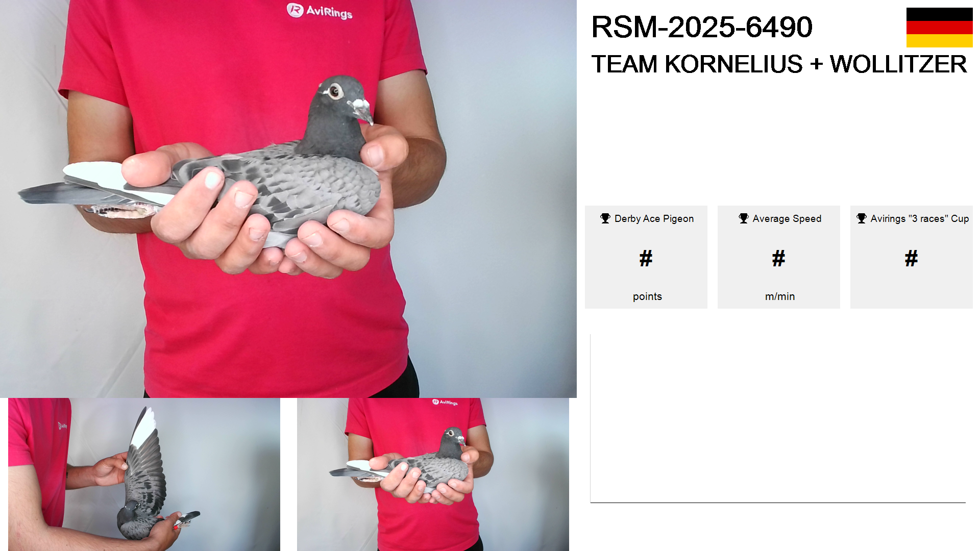The width and height of the screenshot is (980, 551).
Task: Select the Avirings "3 races" Cup label
Action: pos(920,218)
